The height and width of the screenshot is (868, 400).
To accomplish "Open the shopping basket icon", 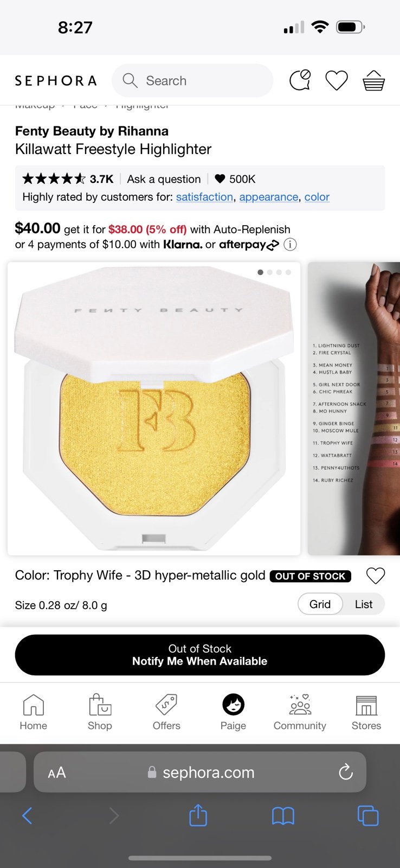I will click(373, 81).
